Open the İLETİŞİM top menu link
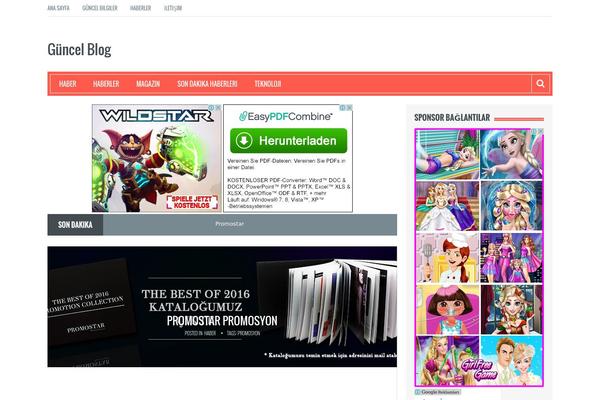Viewport: 600px width, 400px height. pos(173,8)
